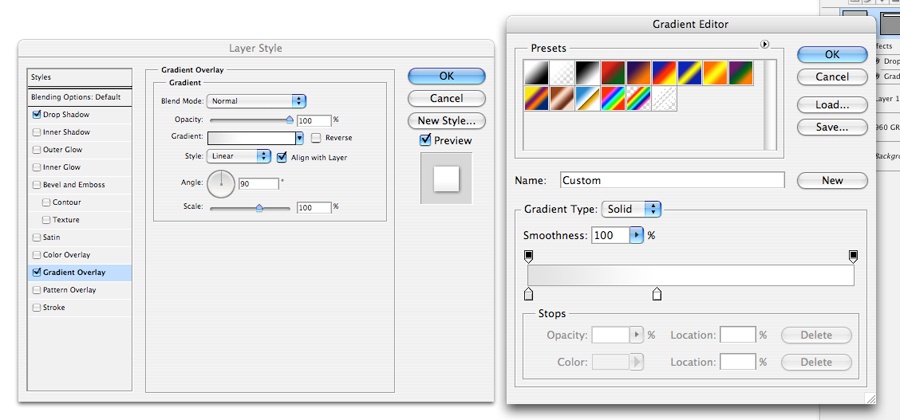
Task: Click the Scale percentage field
Action: pos(314,208)
